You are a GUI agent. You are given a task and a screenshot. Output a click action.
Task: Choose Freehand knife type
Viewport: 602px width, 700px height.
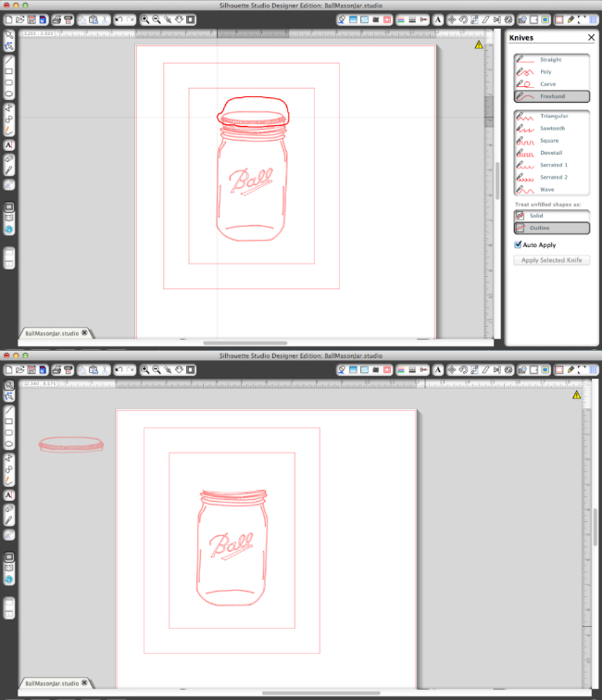point(552,96)
